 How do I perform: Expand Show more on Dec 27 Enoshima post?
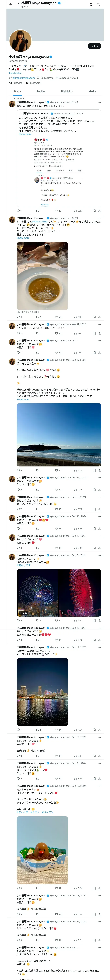point(23,400)
